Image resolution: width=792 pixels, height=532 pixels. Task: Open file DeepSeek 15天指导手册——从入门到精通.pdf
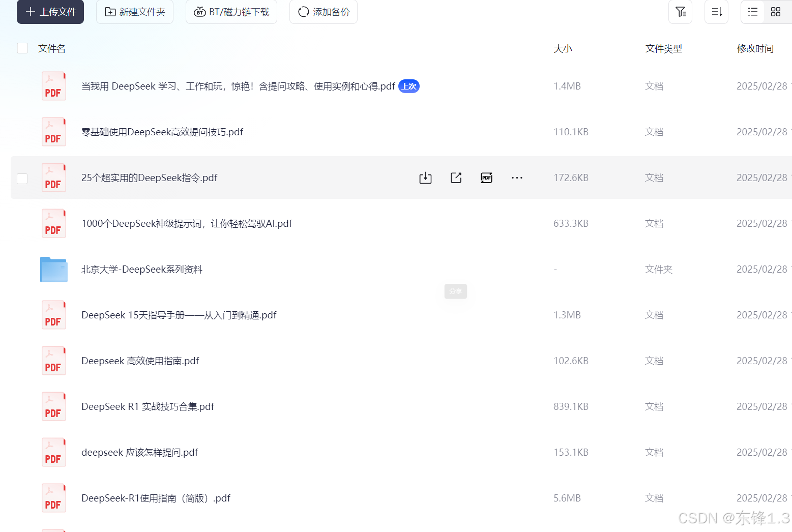[179, 315]
